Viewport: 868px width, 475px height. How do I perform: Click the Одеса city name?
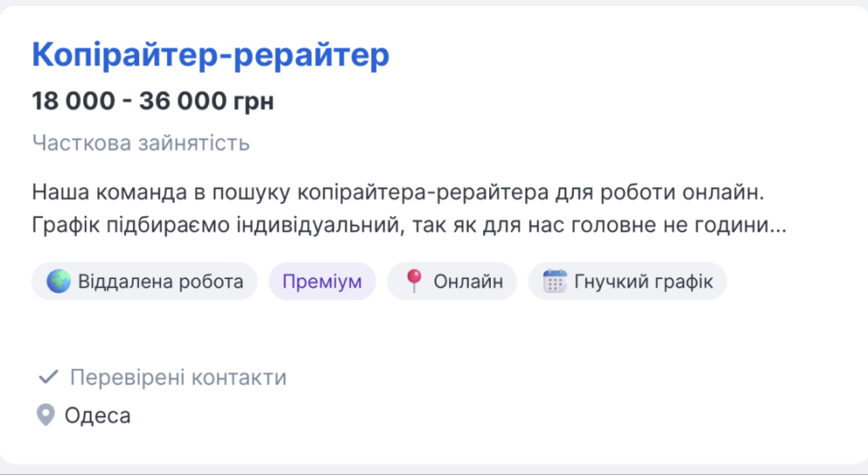pos(97,416)
